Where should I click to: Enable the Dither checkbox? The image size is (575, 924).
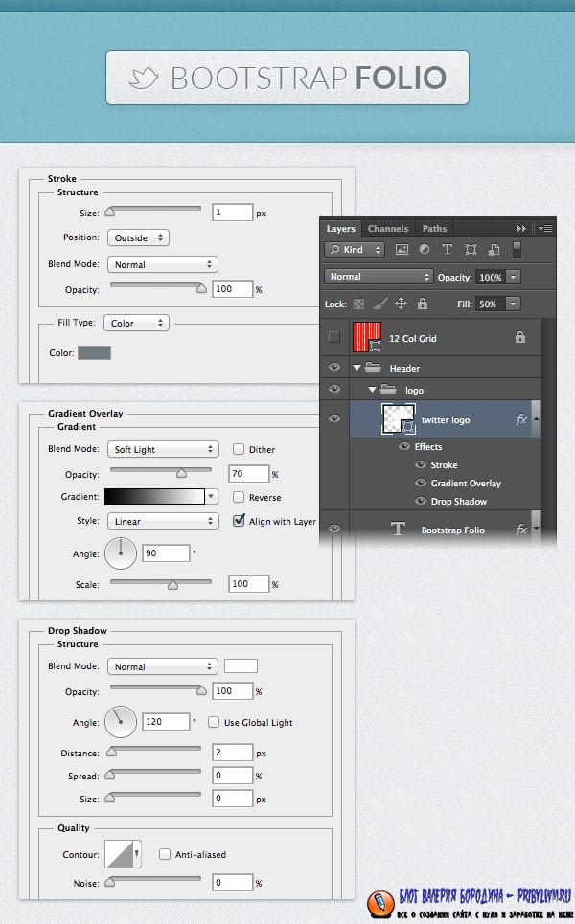(x=239, y=449)
